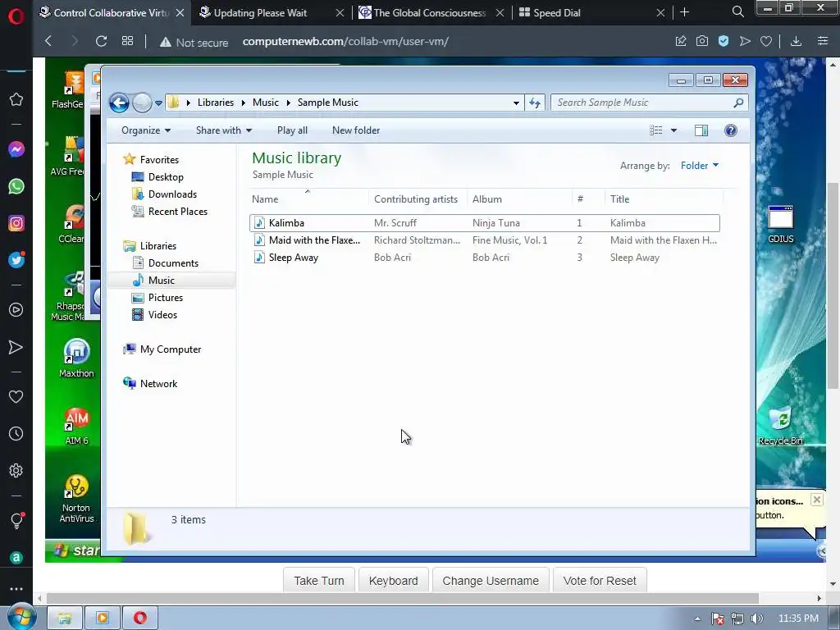Click volume speaker in system tray
The image size is (840, 630).
757,619
